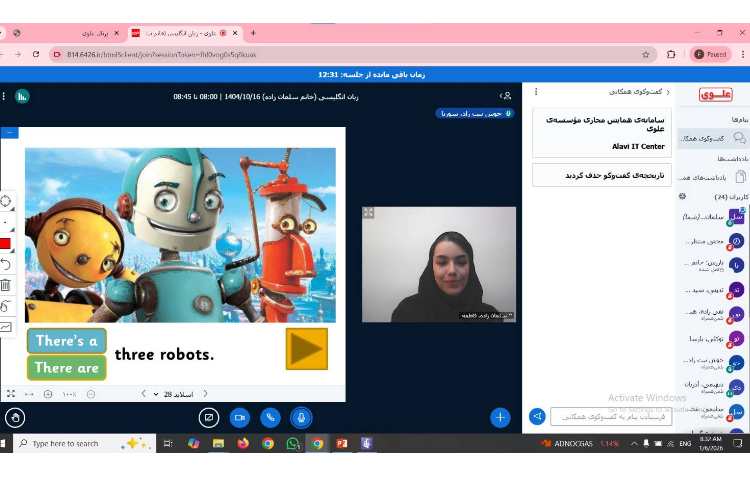Open the browser extensions icon
The height and width of the screenshot is (480, 750).
pos(671,55)
